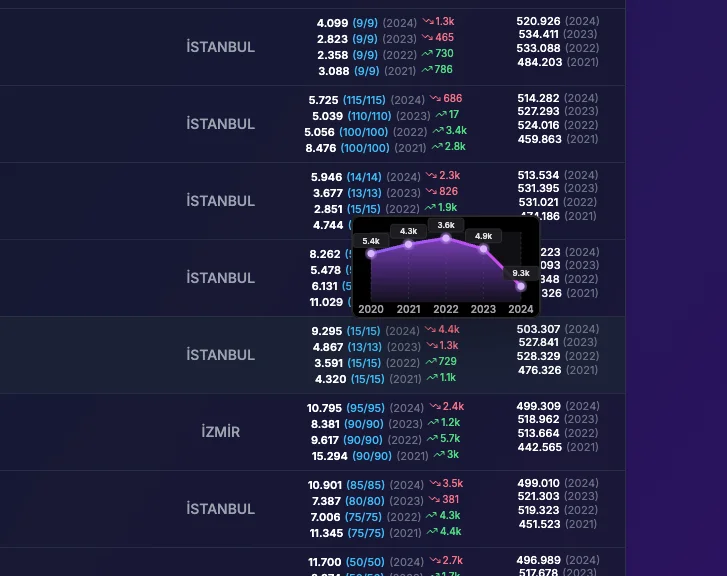The image size is (727, 576).
Task: Click the 2023 data point labeled 4.9k
Action: pyautogui.click(x=484, y=249)
